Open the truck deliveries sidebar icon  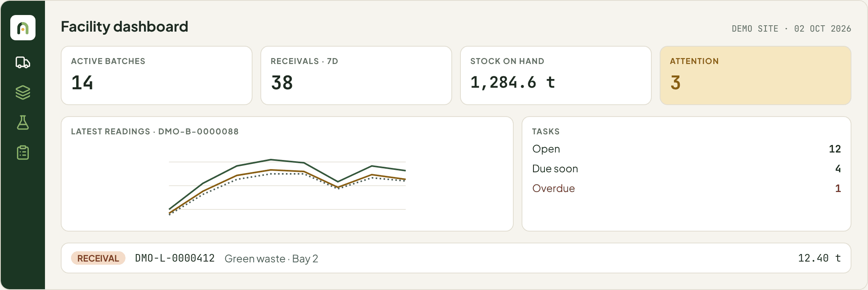coord(23,62)
